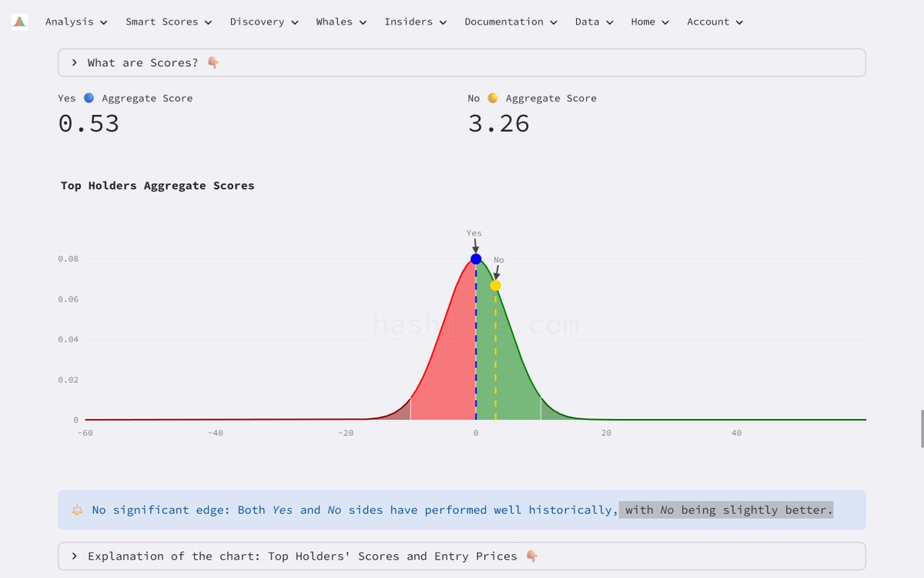Select the blue Yes marker dot on the chart
The image size is (924, 578).
click(476, 258)
